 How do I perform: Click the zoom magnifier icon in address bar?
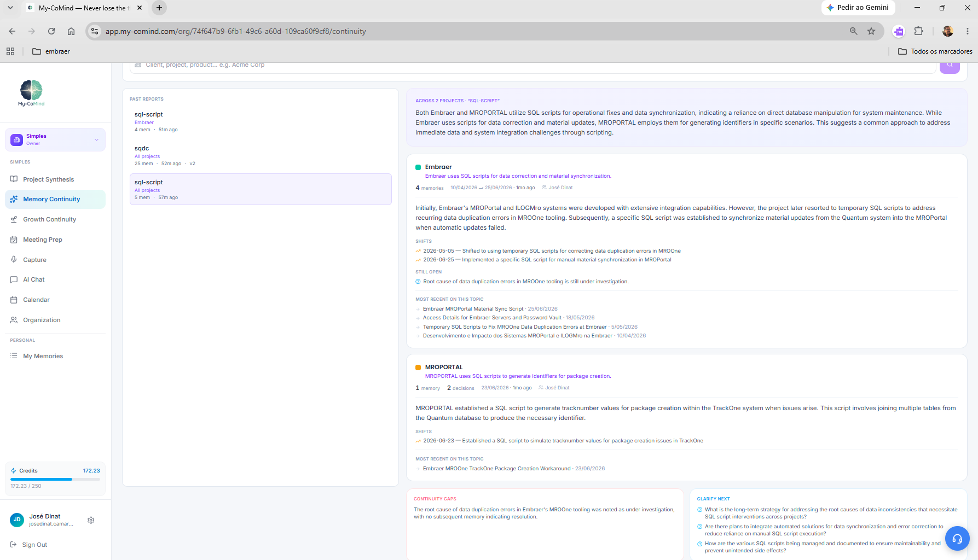pyautogui.click(x=853, y=31)
